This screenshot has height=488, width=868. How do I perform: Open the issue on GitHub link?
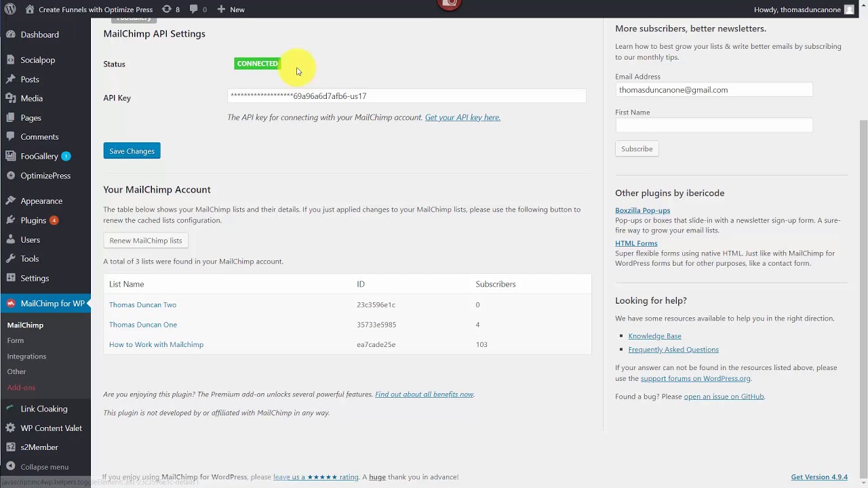(x=724, y=396)
